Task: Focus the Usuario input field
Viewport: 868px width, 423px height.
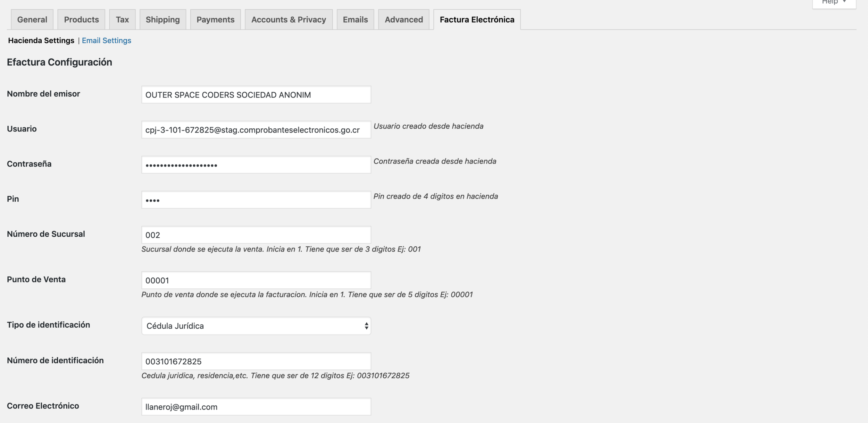Action: (x=256, y=130)
